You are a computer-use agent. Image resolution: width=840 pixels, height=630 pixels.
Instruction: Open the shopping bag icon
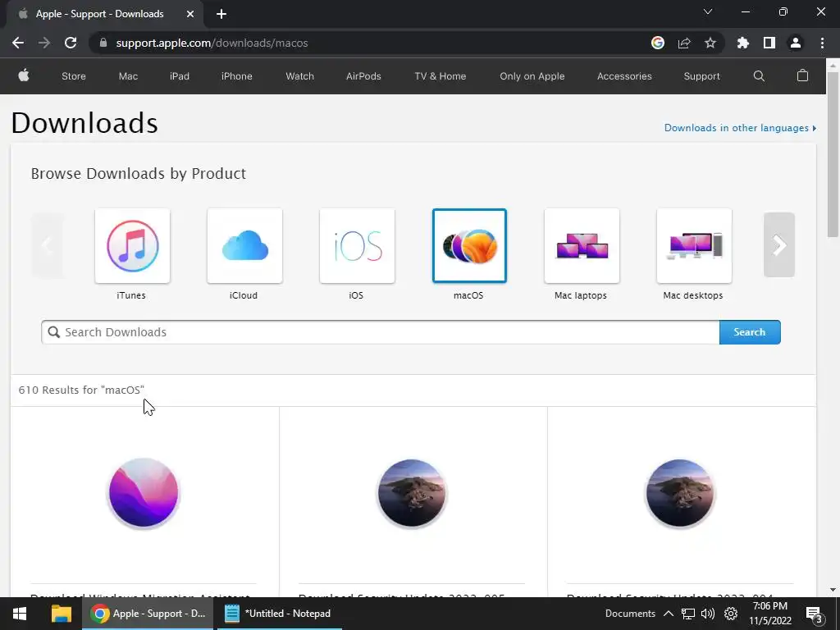pyautogui.click(x=802, y=75)
